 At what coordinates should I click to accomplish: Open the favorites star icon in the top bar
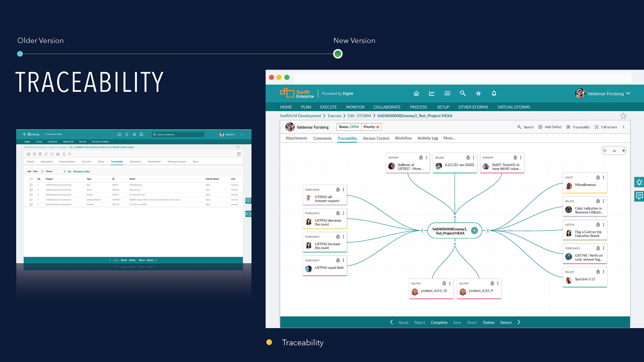478,93
